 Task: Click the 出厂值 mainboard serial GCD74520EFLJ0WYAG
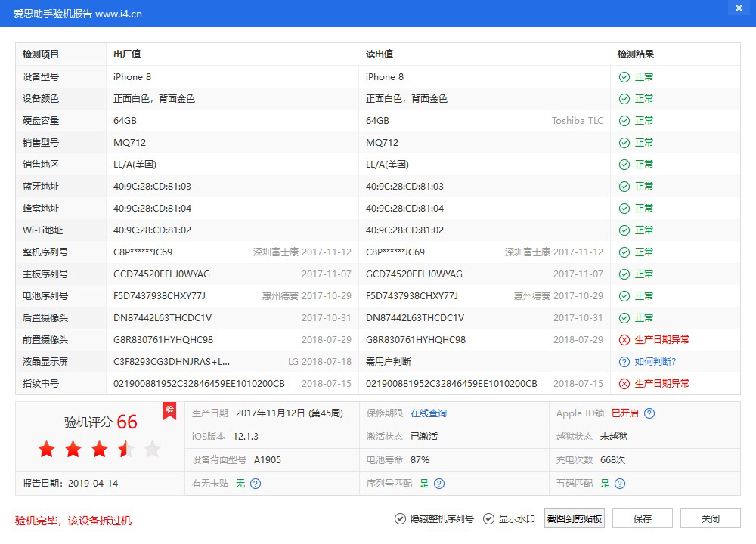[162, 274]
